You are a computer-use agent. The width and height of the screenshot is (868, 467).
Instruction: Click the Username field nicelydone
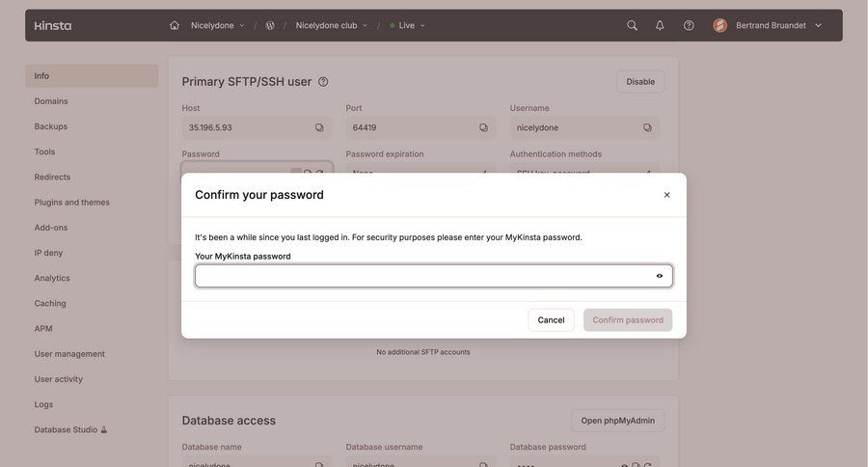[584, 127]
